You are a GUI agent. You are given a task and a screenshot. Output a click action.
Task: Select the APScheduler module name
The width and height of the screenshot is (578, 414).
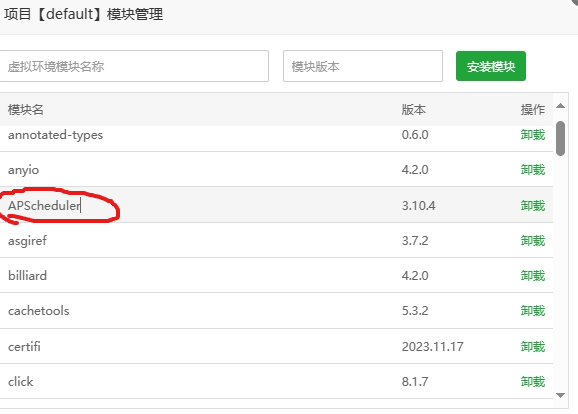[x=44, y=205]
